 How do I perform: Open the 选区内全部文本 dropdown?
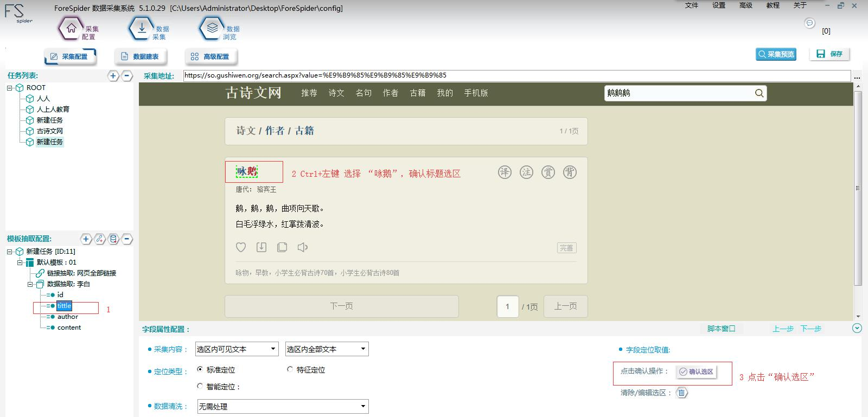coord(327,349)
